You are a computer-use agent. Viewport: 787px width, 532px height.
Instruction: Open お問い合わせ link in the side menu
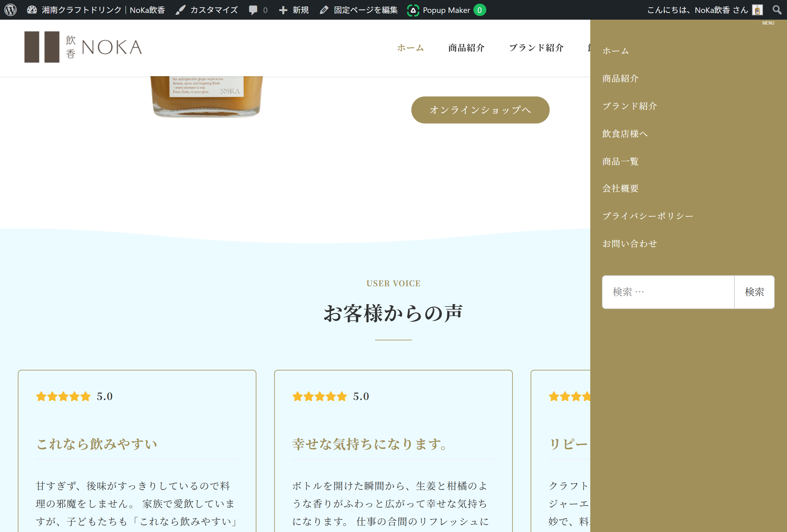pos(629,244)
